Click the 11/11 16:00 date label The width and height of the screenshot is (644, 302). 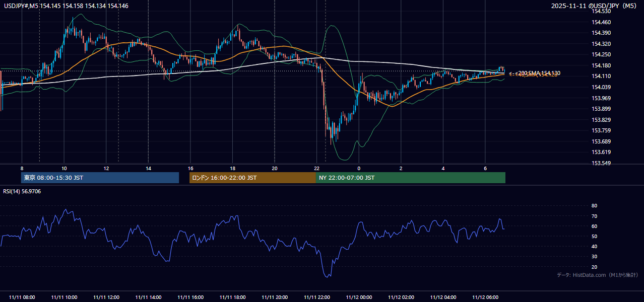tap(190, 297)
